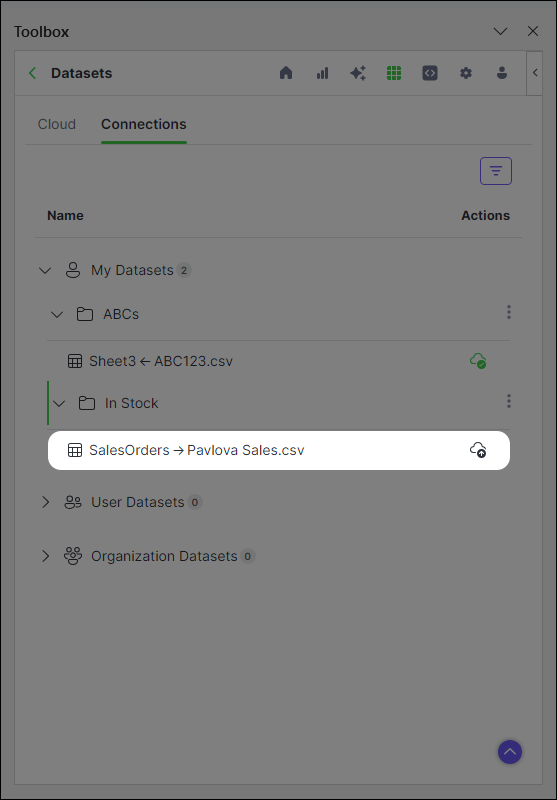Open the filter button above Actions
This screenshot has width=557, height=800.
[496, 171]
